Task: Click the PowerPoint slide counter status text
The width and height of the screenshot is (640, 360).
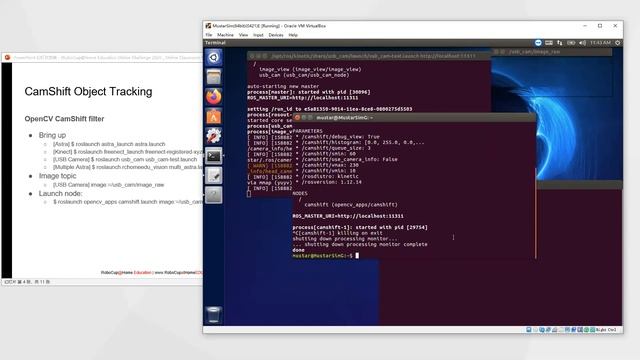Action: (x=27, y=282)
